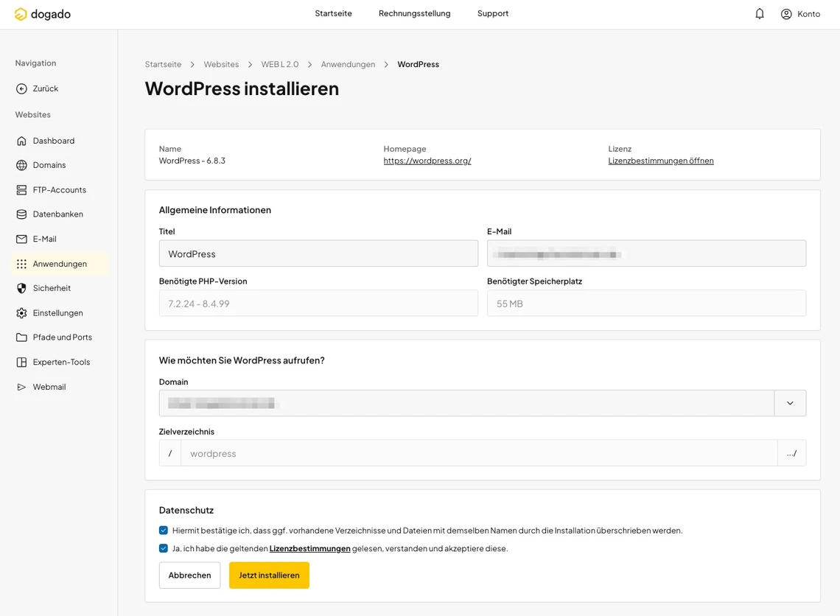Image resolution: width=840 pixels, height=616 pixels.
Task: Switch to the Rechnungsstellung page
Action: point(414,13)
